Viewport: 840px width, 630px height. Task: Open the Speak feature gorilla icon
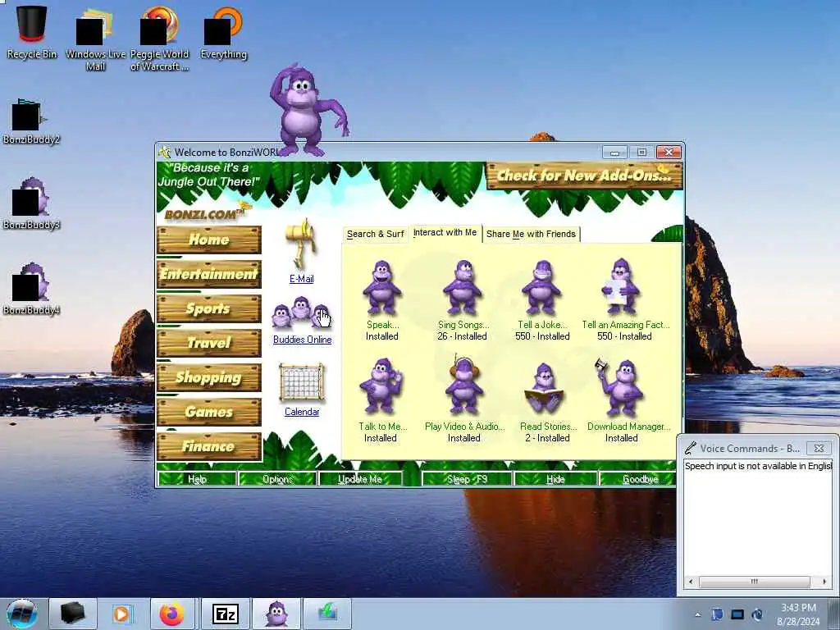382,288
